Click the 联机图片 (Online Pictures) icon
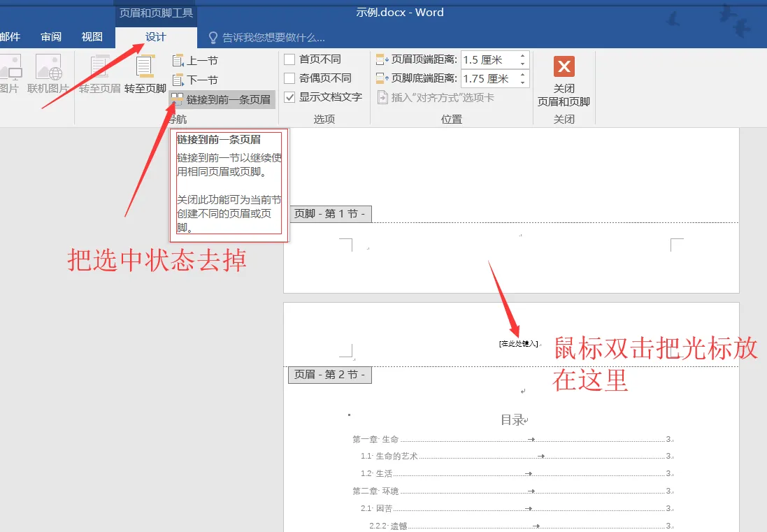 point(48,69)
